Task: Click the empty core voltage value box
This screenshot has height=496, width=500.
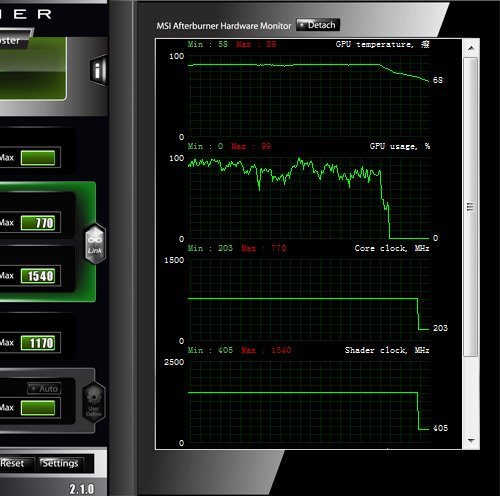Action: (38, 158)
